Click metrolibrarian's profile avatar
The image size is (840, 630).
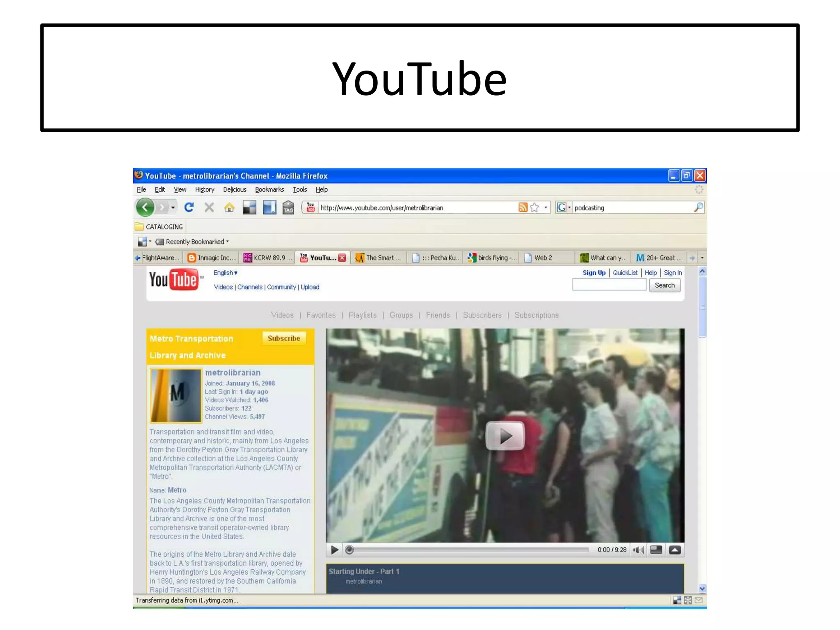pos(176,395)
